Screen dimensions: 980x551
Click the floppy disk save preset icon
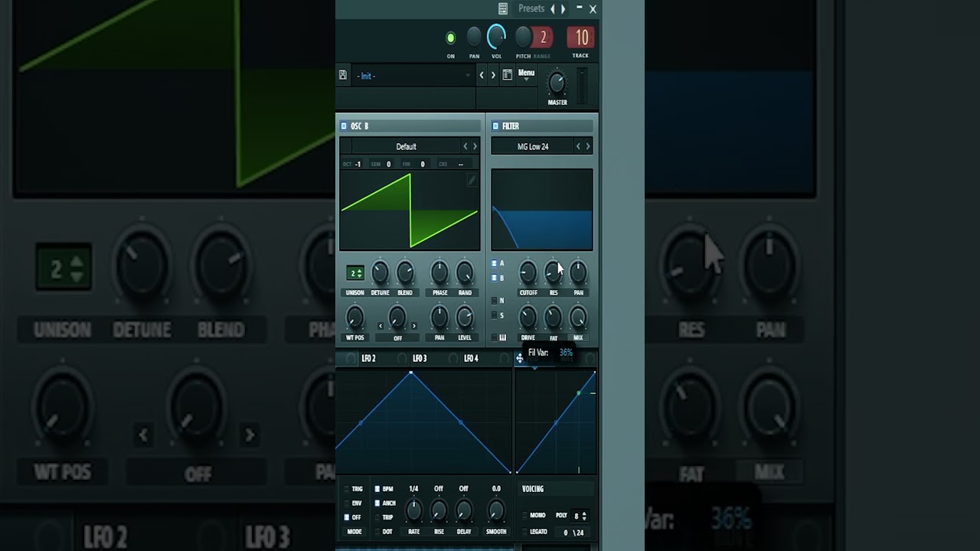pos(343,75)
